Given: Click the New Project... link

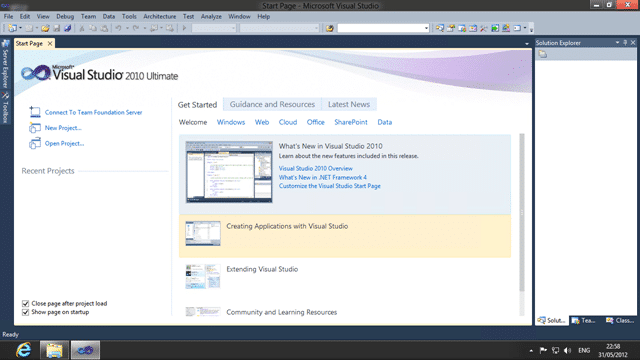Looking at the screenshot, I should tap(63, 128).
